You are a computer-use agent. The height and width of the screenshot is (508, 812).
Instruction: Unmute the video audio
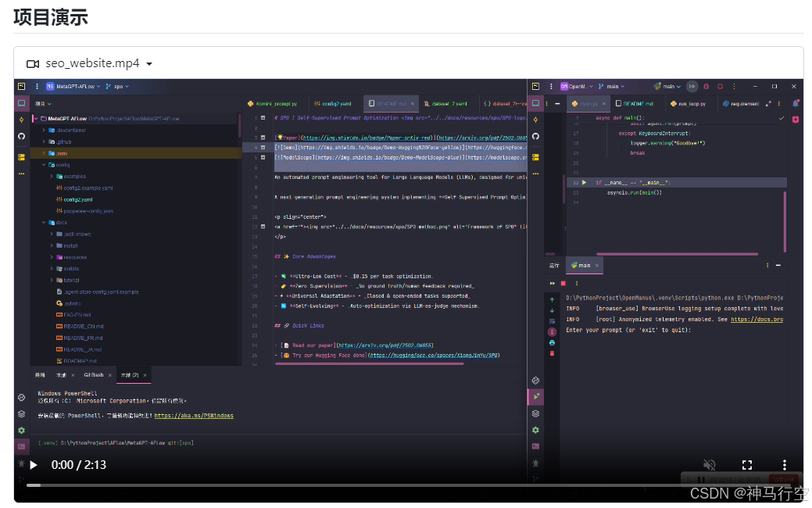pyautogui.click(x=710, y=464)
